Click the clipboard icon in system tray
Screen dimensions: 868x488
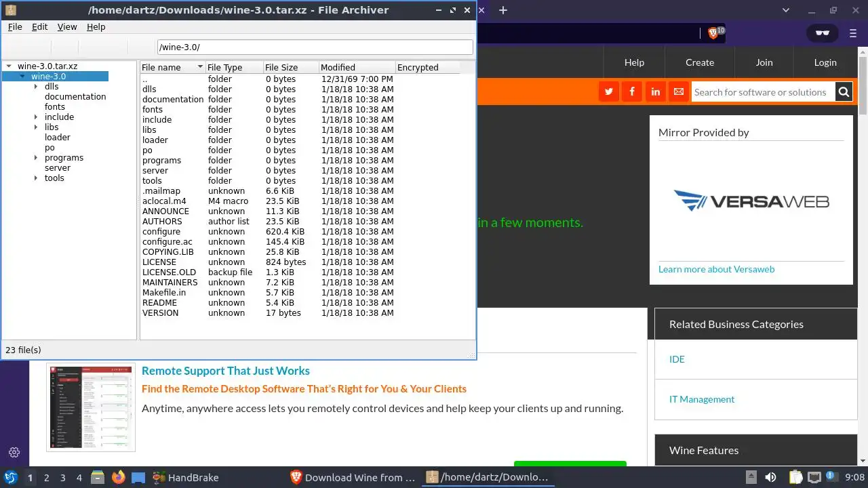(795, 477)
